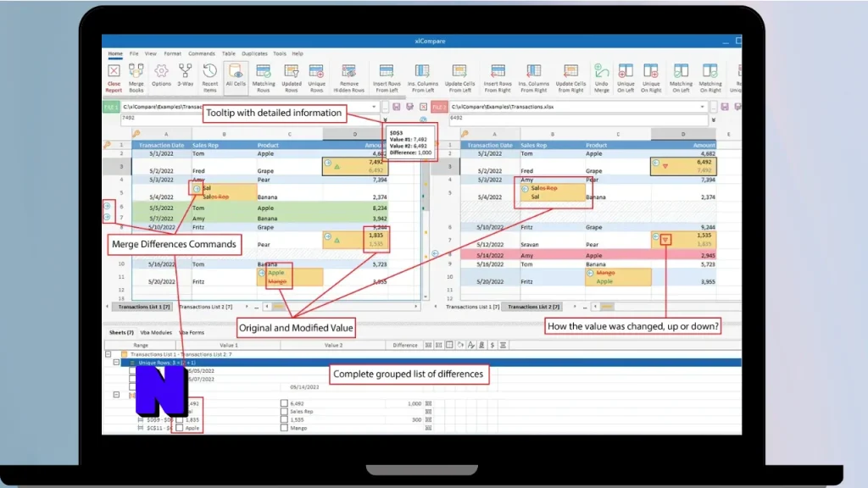The width and height of the screenshot is (868, 488).
Task: Select Unique On Left
Action: 626,77
